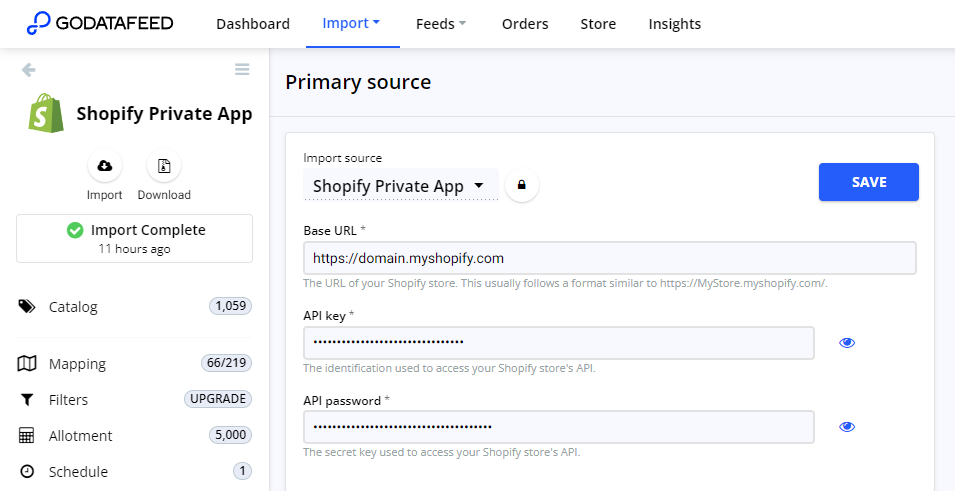Screen dimensions: 955x491
Task: Click the Schedule count badge showing 1
Action: (242, 471)
